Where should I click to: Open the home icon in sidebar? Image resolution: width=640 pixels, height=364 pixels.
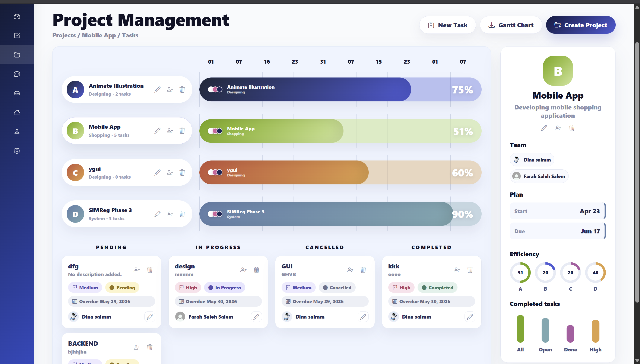pos(17,112)
